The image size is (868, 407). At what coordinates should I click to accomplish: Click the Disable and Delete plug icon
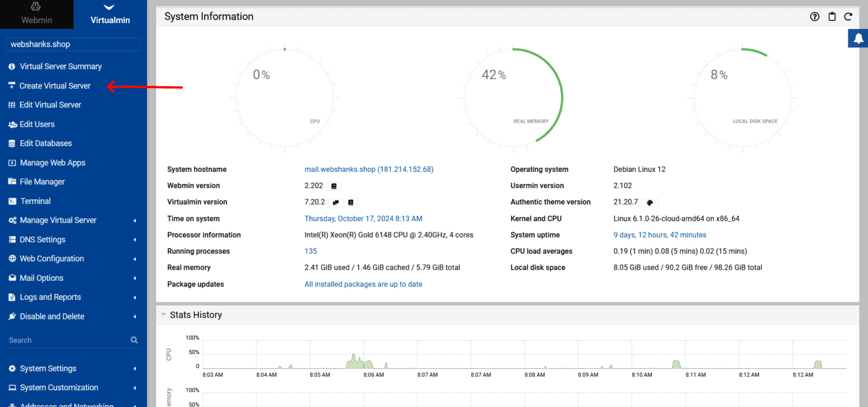point(12,316)
